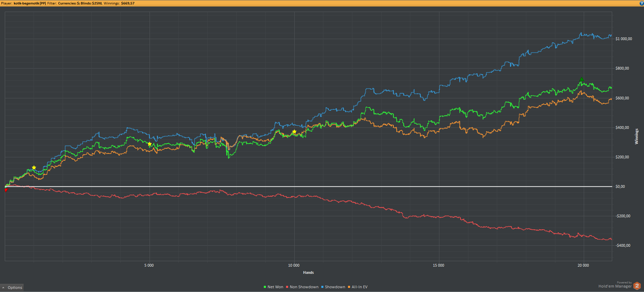The width and height of the screenshot is (644, 292).
Task: Click the $400,00 axis label
Action: (622, 127)
